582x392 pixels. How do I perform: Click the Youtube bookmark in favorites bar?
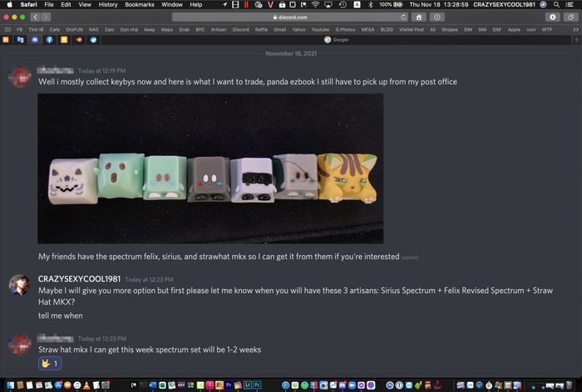point(322,28)
